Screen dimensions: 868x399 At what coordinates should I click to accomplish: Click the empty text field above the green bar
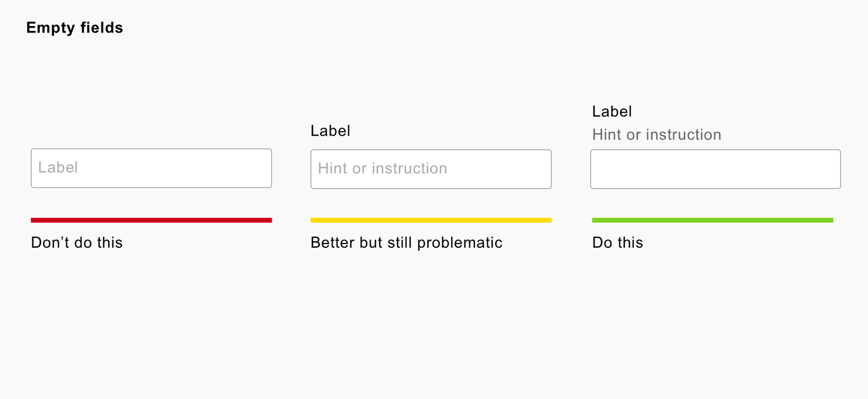(x=715, y=169)
